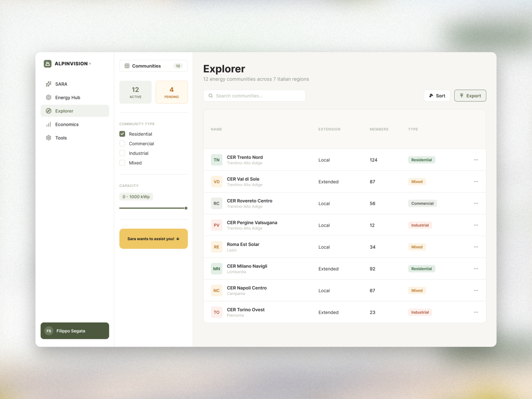The image size is (532, 399).
Task: Open the Communities selector
Action: pyautogui.click(x=153, y=66)
